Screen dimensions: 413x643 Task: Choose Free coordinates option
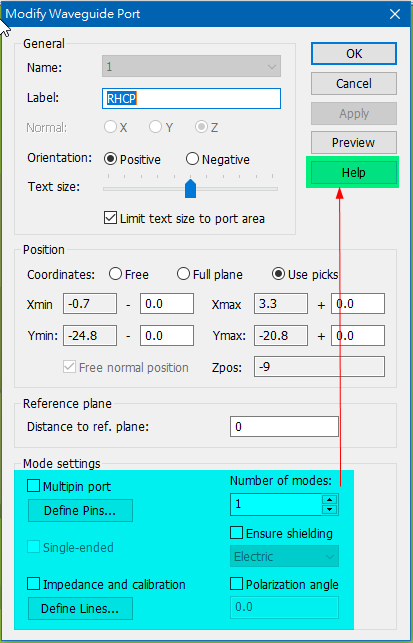115,274
